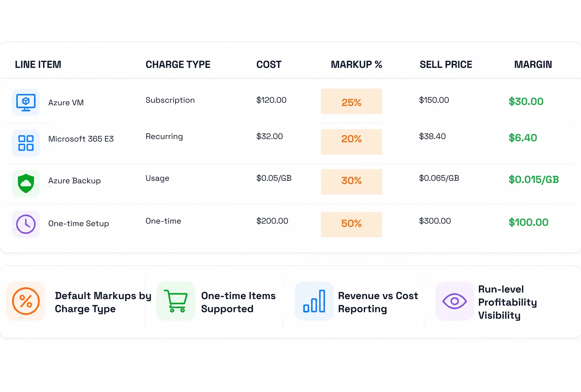Image resolution: width=581 pixels, height=392 pixels.
Task: Click the $38.40 sell price
Action: [432, 136]
